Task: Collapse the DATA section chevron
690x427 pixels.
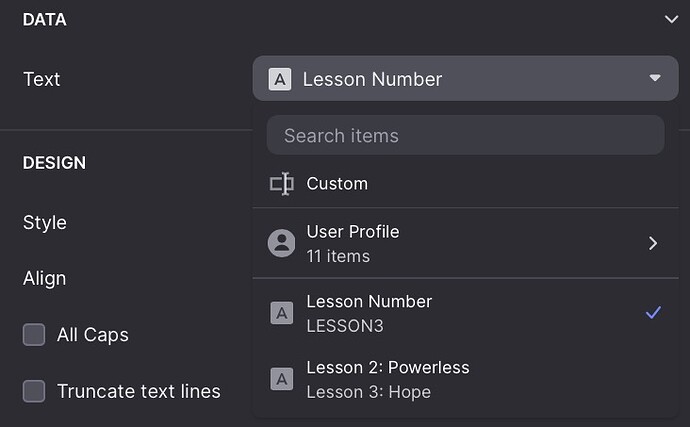Action: 670,19
